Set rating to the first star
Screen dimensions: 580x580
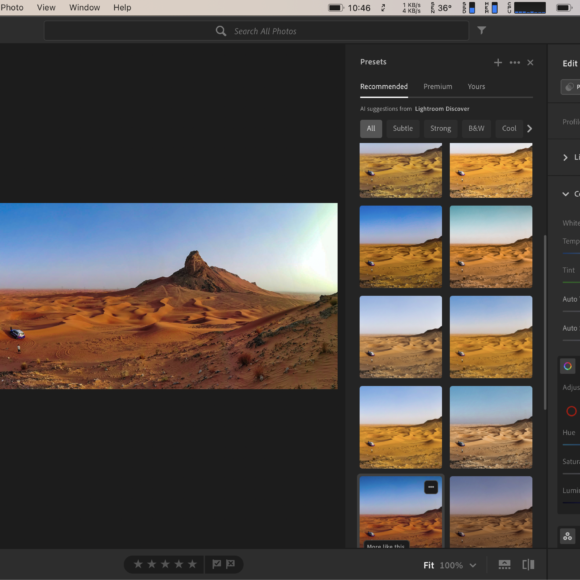coord(138,564)
